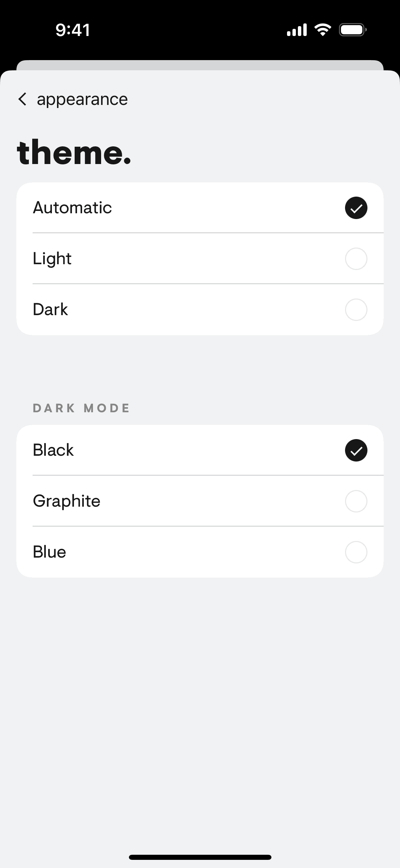Tap the 9:41 clock in status bar
Image resolution: width=400 pixels, height=868 pixels.
pos(73,30)
